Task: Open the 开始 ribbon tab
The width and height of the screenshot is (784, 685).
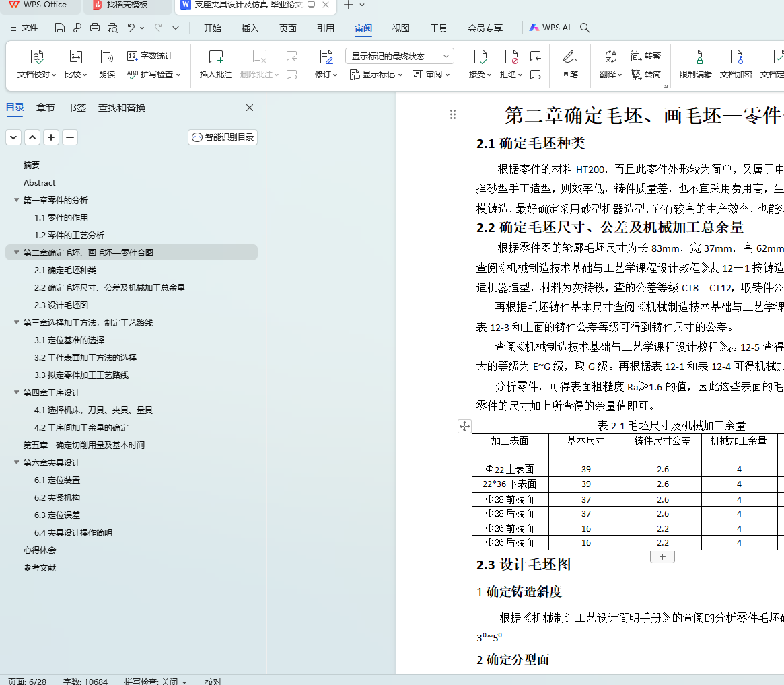Action: pos(213,28)
